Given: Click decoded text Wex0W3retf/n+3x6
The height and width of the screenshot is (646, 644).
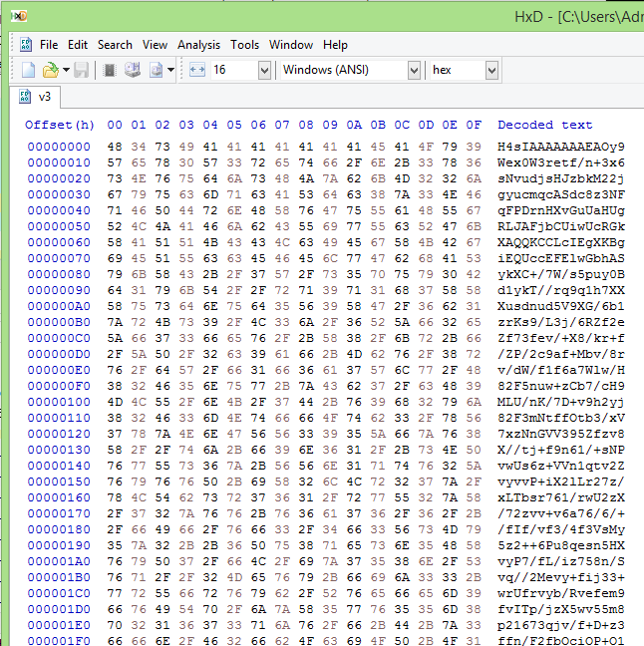Looking at the screenshot, I should (x=561, y=162).
